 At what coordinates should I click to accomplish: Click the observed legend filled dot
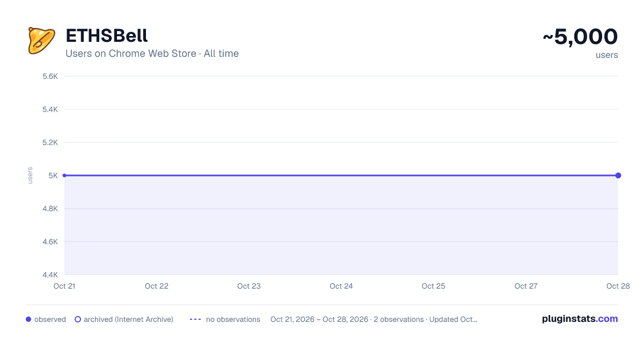point(28,319)
